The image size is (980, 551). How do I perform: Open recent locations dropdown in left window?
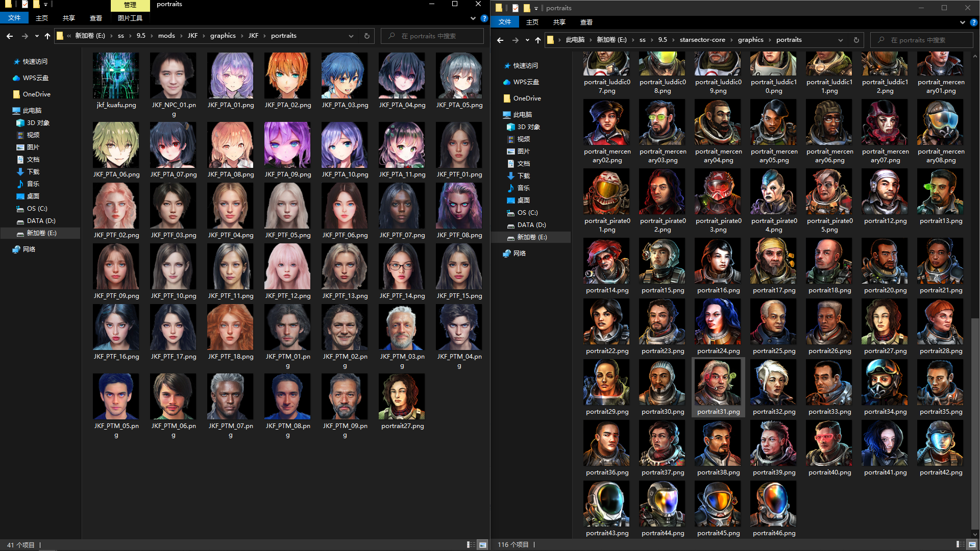[x=37, y=36]
